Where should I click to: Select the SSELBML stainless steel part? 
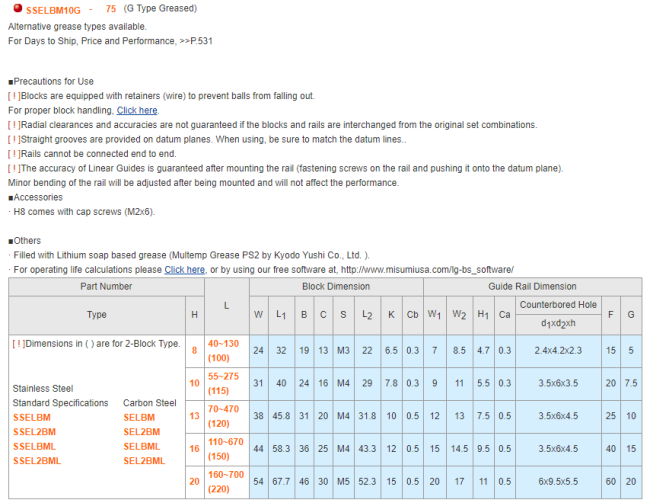(35, 446)
